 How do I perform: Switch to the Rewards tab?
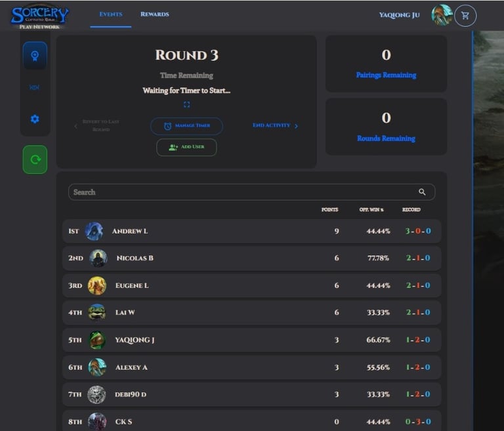point(155,14)
